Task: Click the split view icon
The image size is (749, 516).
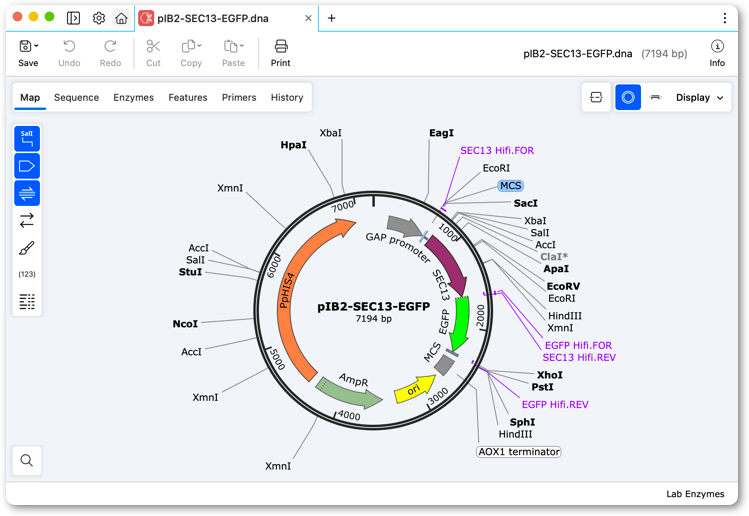Action: click(596, 97)
